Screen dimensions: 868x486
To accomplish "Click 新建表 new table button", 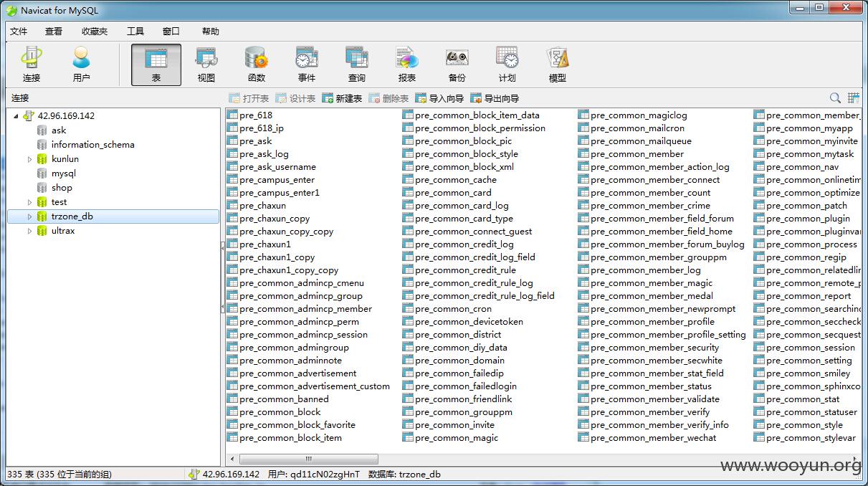I will [342, 98].
